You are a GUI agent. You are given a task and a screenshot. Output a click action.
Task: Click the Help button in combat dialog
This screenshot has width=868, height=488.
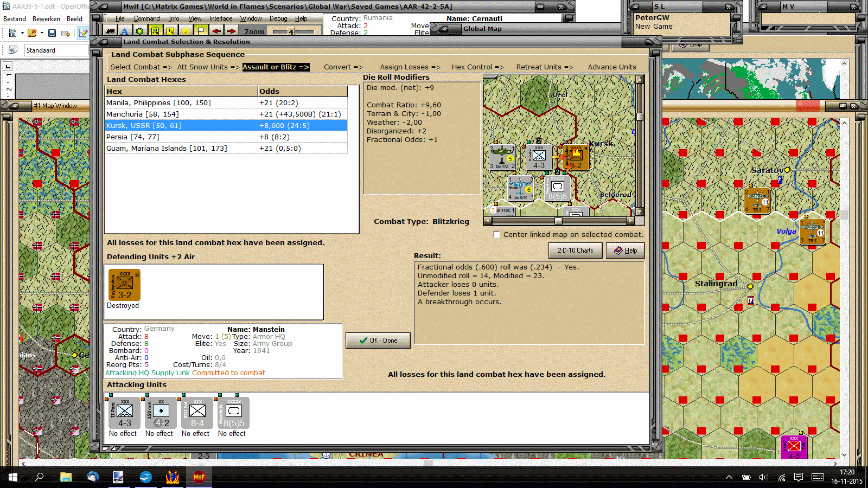click(625, 251)
